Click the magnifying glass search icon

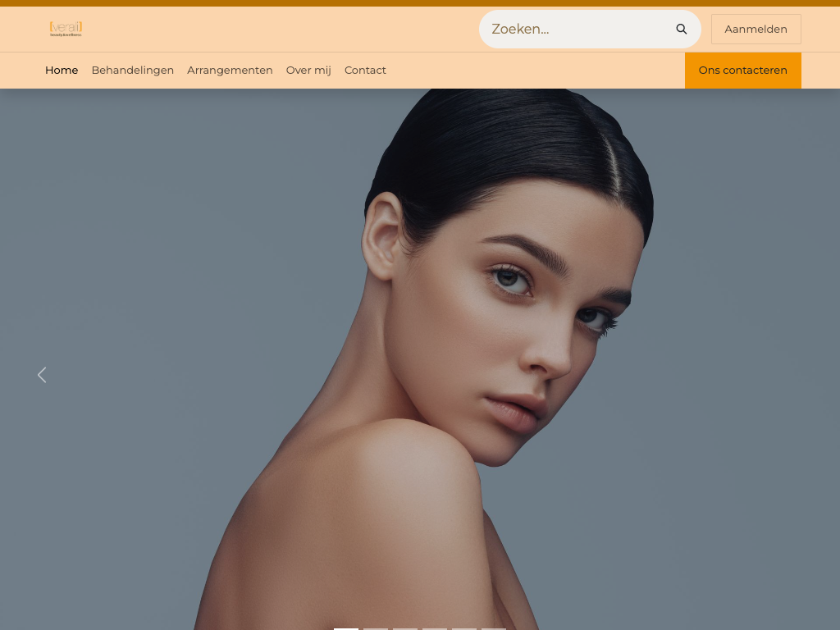pos(681,30)
